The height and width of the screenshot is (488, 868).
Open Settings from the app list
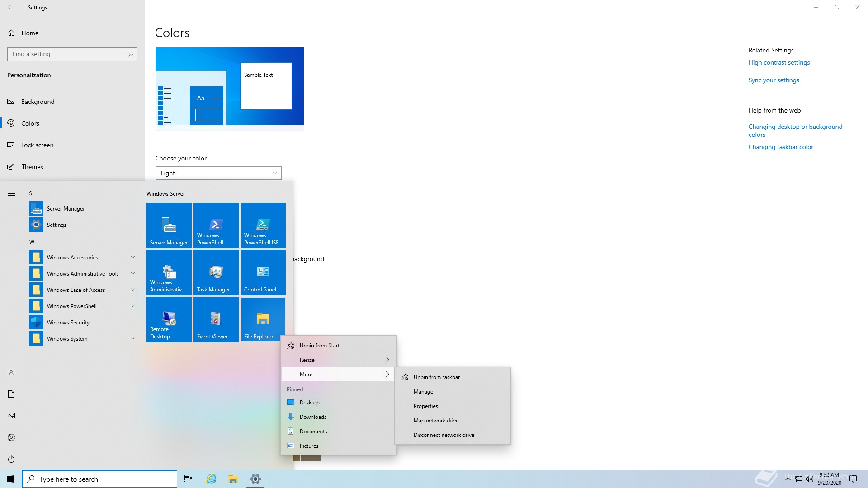click(x=82, y=225)
